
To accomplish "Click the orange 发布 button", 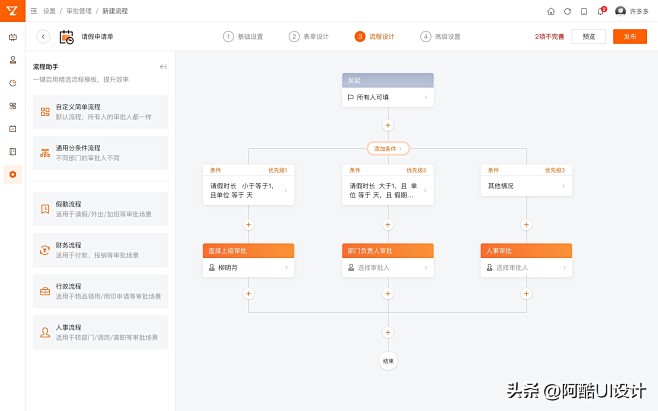I will click(629, 37).
